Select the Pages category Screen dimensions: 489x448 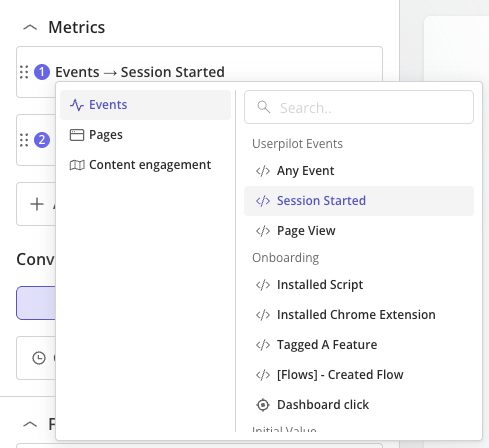(x=145, y=135)
